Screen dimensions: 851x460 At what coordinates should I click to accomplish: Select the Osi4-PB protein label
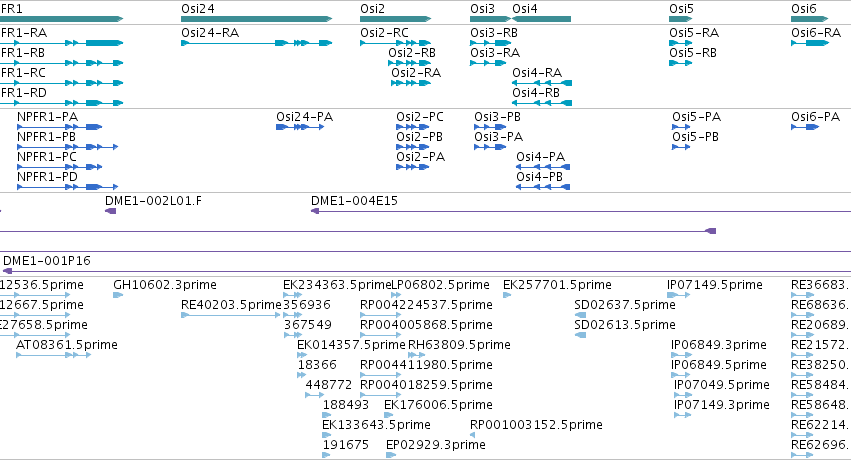[x=539, y=177]
